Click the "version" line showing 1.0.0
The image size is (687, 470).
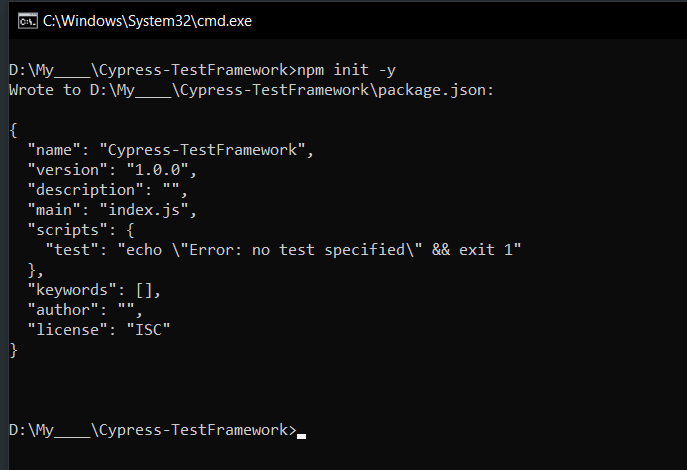pos(112,170)
